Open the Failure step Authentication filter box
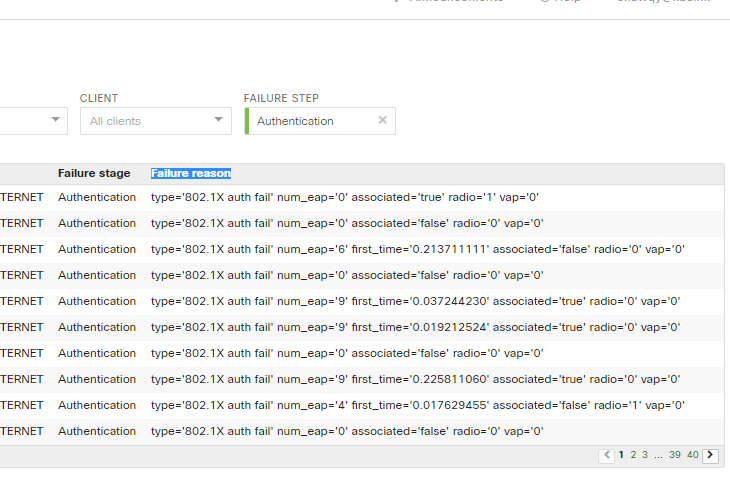Screen dimensions: 730x479 [x=320, y=121]
